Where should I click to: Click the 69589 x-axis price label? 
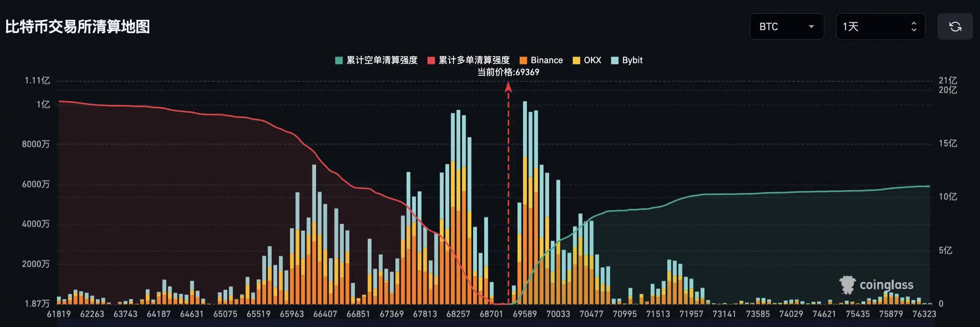click(x=525, y=314)
